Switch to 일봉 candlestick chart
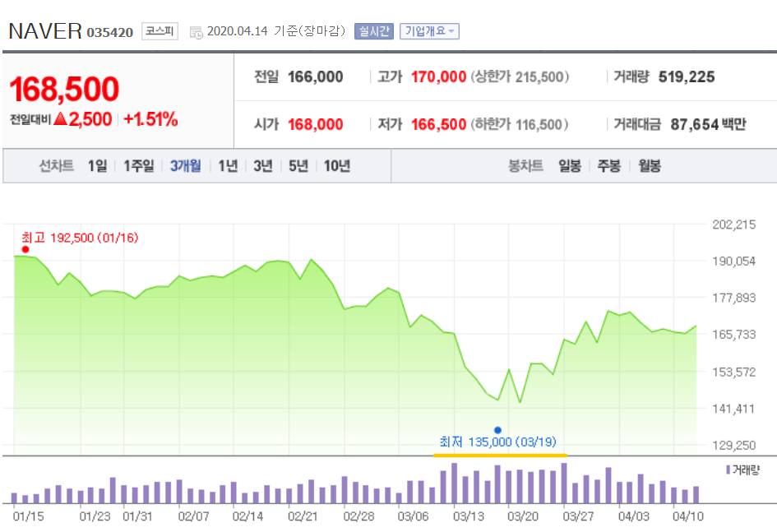 [x=569, y=165]
